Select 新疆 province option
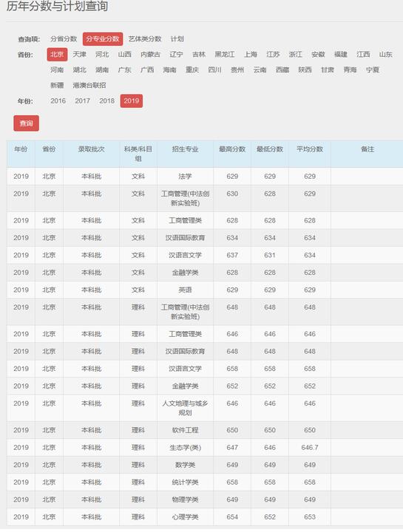 (57, 85)
